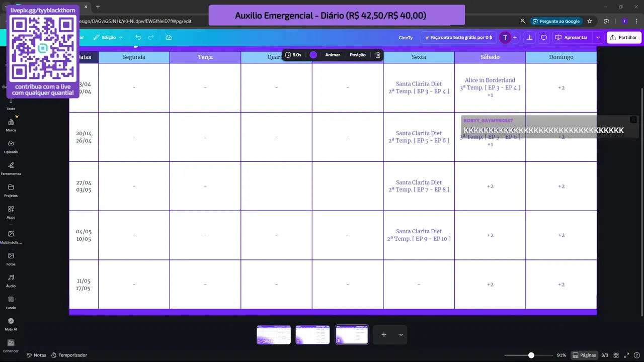Add a collaborator with the plus icon
This screenshot has width=644, height=362.
tap(515, 38)
